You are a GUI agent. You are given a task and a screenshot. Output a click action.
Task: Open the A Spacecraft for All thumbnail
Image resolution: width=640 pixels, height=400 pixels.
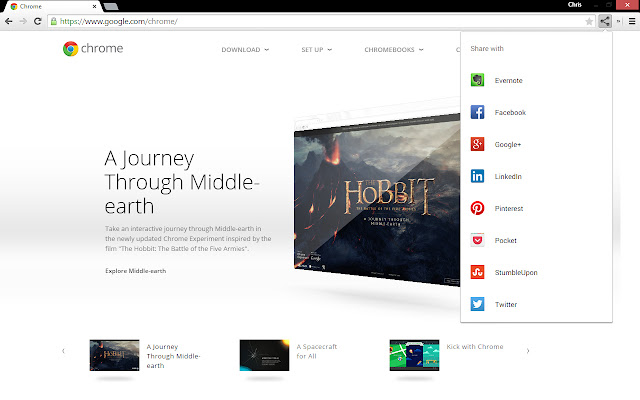click(x=264, y=355)
